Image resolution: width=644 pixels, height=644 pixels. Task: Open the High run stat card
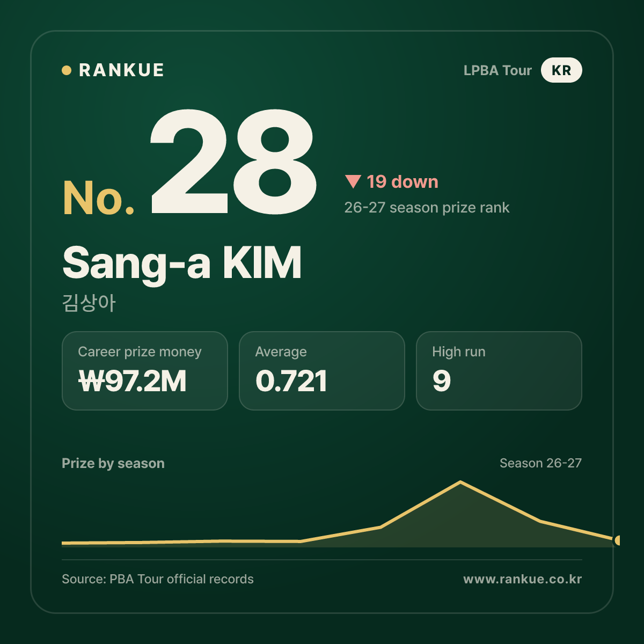tap(499, 371)
